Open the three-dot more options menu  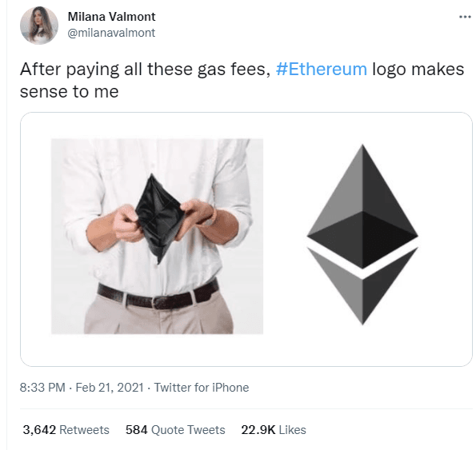[465, 17]
